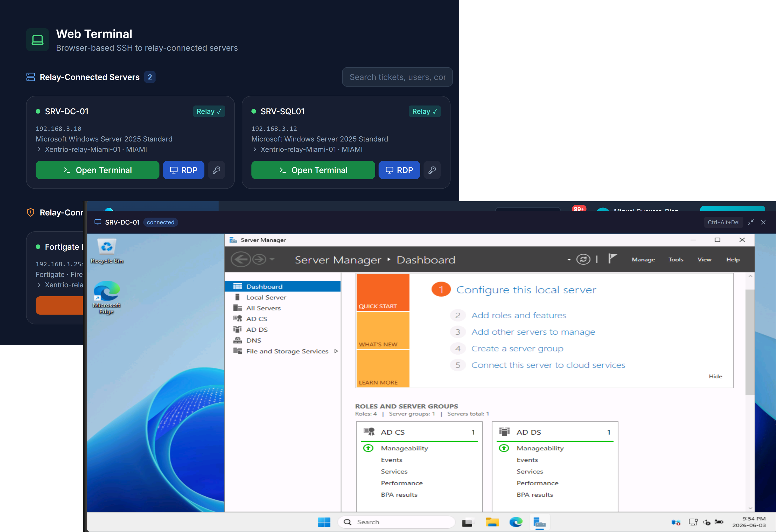
Task: Switch to the Quick Start tile
Action: coord(383,293)
